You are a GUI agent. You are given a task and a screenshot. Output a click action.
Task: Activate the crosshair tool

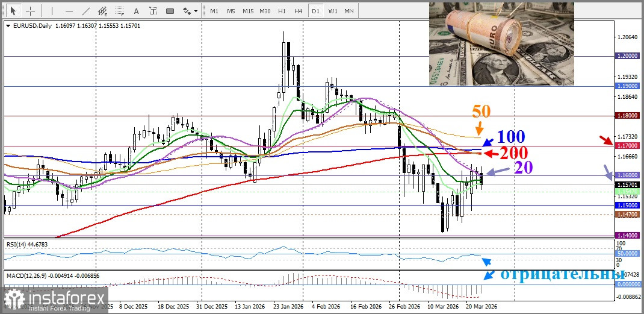tap(31, 11)
